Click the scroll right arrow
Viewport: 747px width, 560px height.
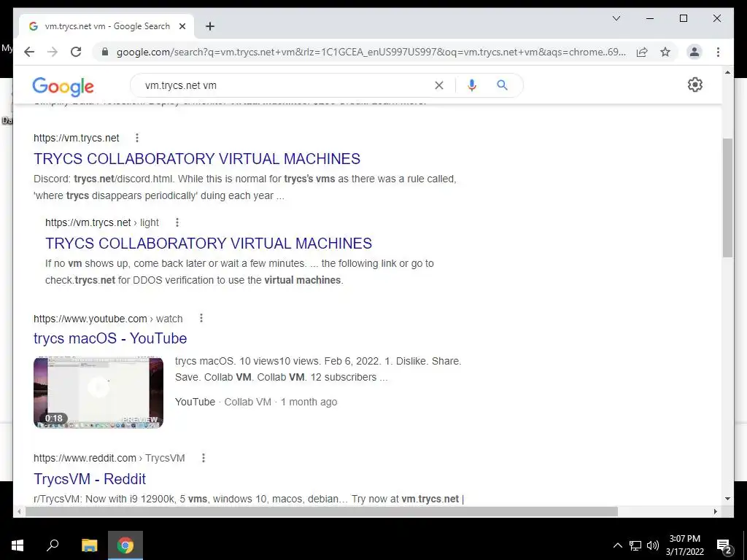pyautogui.click(x=715, y=511)
